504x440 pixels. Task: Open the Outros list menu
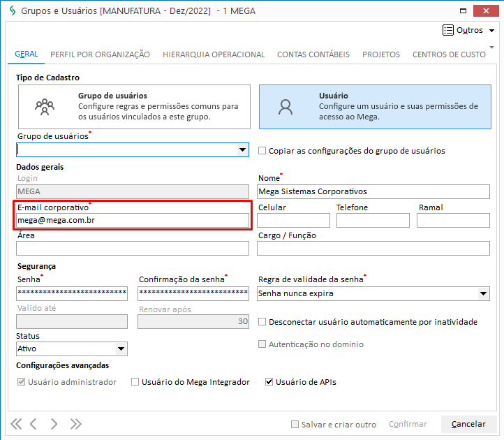468,31
